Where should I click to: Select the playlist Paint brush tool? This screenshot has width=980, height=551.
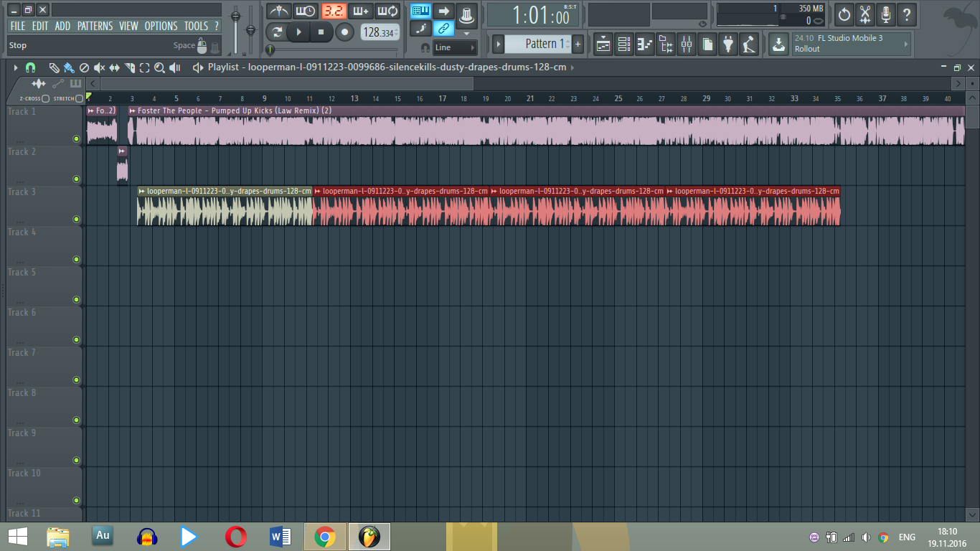pyautogui.click(x=68, y=67)
